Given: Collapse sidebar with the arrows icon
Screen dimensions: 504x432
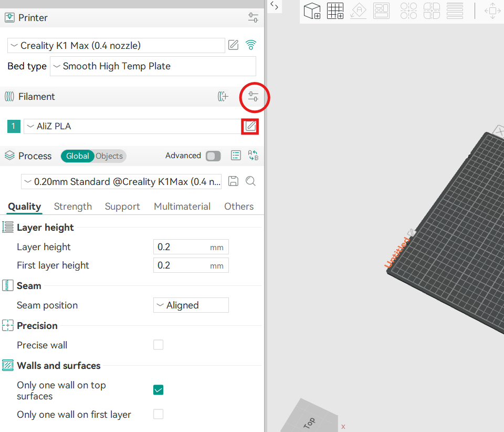Looking at the screenshot, I should (274, 5).
